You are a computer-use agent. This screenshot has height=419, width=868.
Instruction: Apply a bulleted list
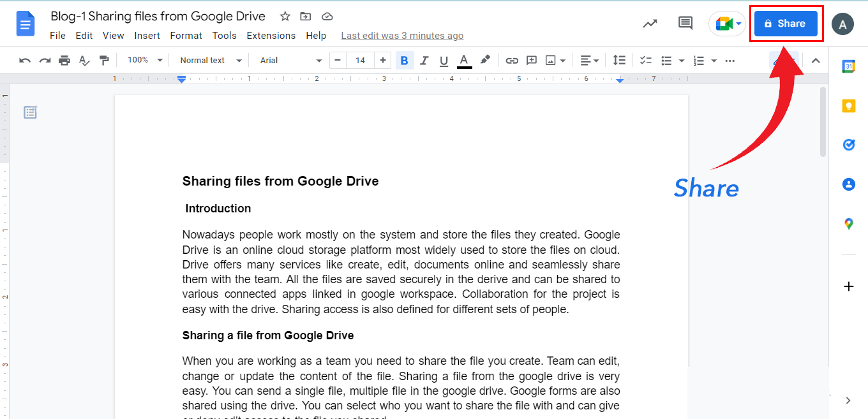tap(666, 61)
